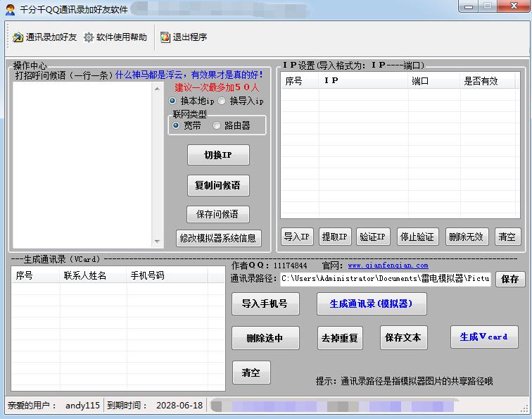Click 删除无效 button
The height and width of the screenshot is (419, 532).
tap(467, 237)
